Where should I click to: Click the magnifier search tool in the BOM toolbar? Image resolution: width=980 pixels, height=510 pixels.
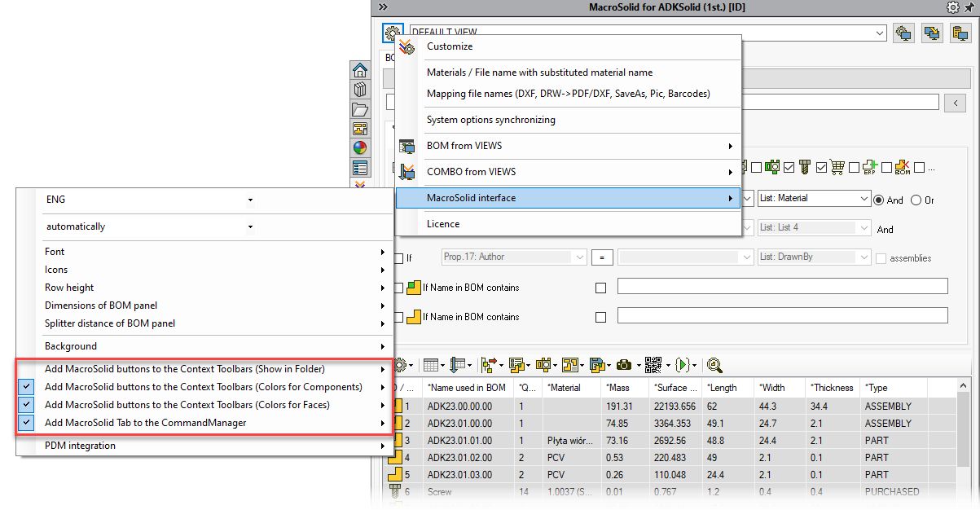[x=714, y=366]
